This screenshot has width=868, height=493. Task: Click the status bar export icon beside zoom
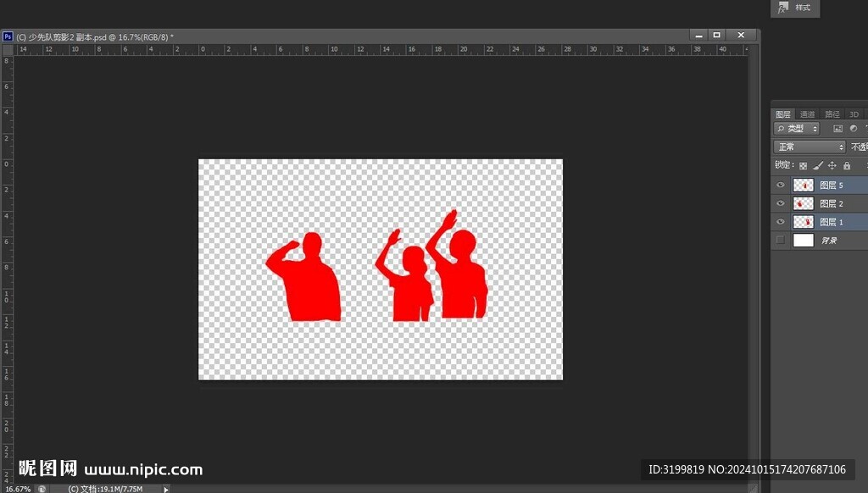click(x=42, y=489)
